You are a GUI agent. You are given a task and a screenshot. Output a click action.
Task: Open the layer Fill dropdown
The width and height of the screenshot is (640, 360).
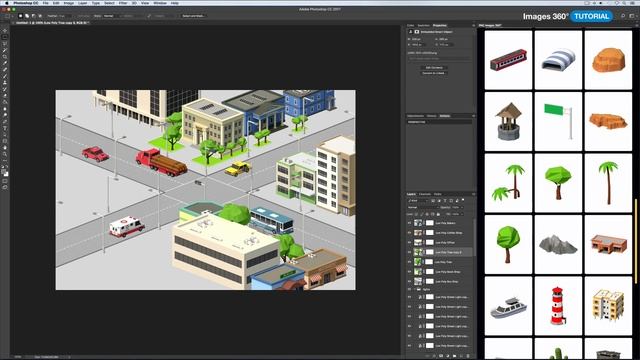458,214
